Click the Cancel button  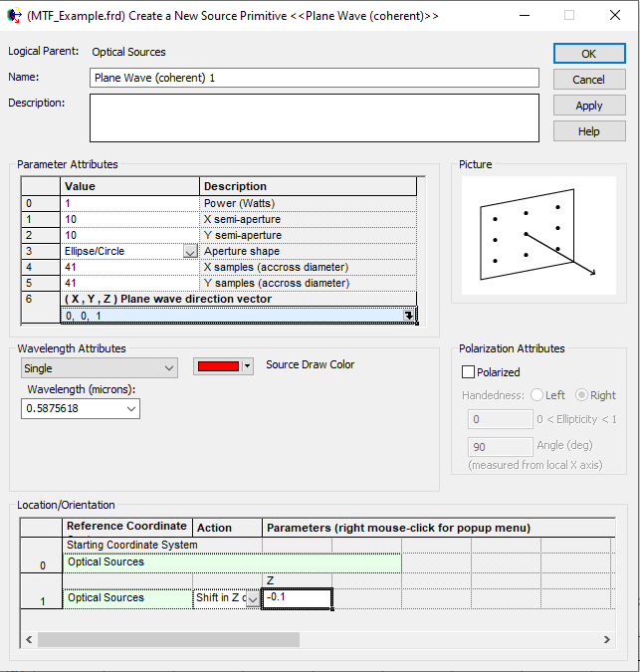click(x=588, y=80)
